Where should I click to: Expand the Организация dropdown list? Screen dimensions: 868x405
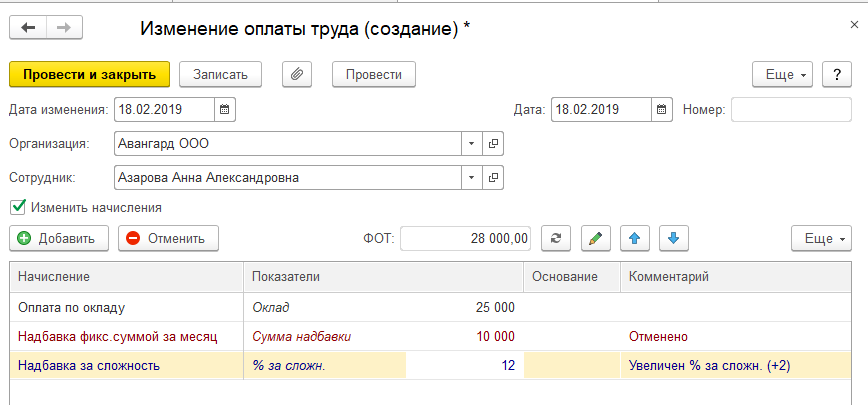pos(472,144)
